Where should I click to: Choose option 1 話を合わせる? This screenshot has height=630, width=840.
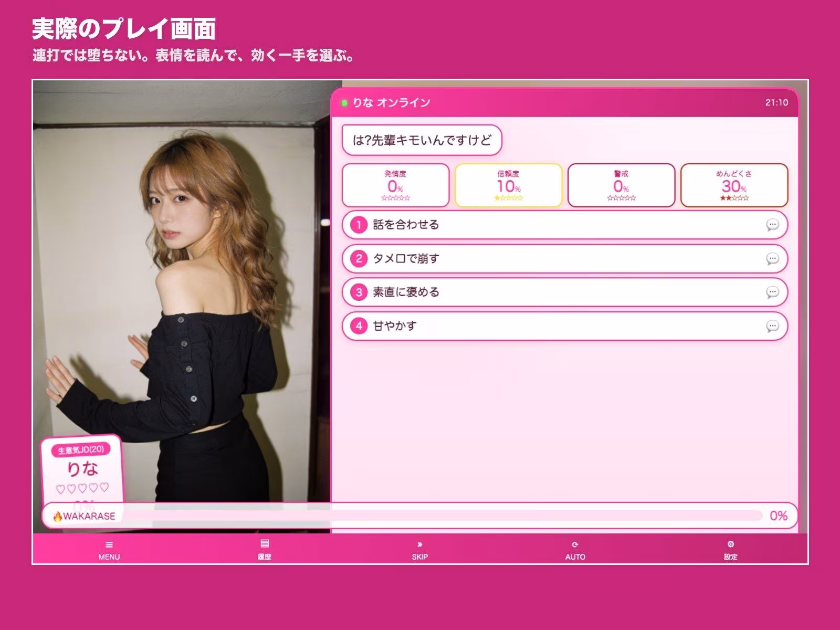tap(565, 225)
